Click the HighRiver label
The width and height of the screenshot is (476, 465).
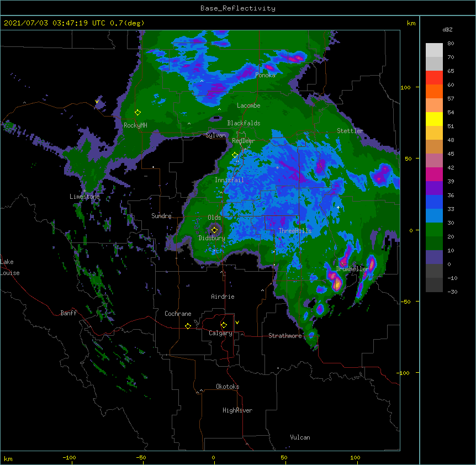(x=237, y=410)
